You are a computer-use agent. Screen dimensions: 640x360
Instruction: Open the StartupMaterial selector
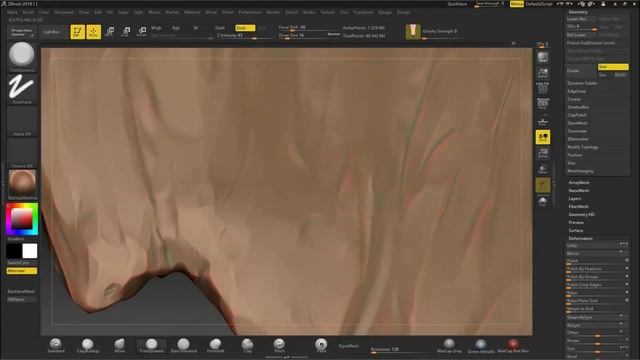(22, 184)
